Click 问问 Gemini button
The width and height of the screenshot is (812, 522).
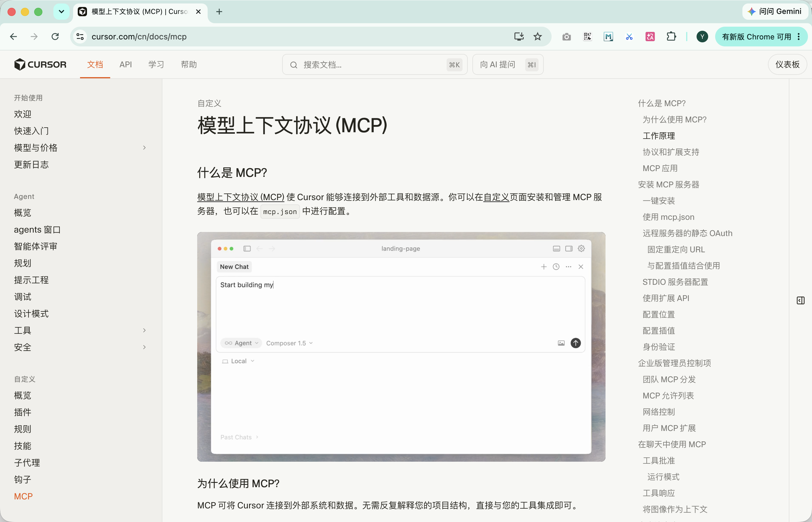pyautogui.click(x=775, y=12)
